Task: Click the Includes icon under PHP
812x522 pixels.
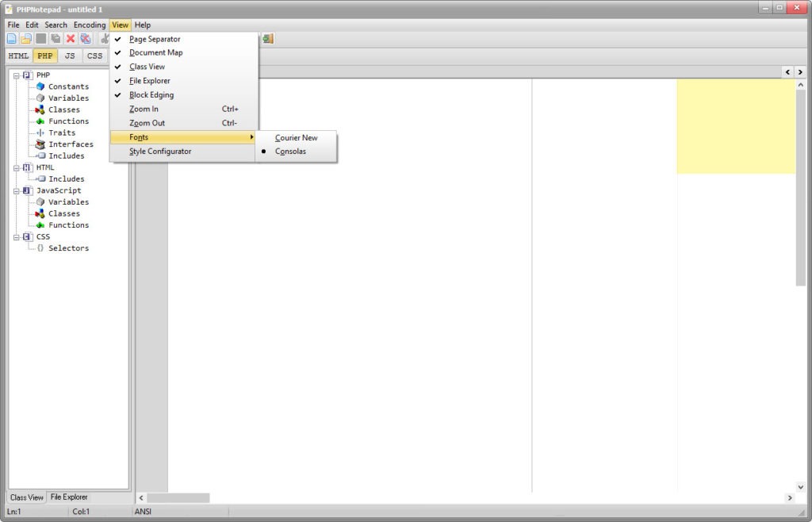Action: click(40, 155)
